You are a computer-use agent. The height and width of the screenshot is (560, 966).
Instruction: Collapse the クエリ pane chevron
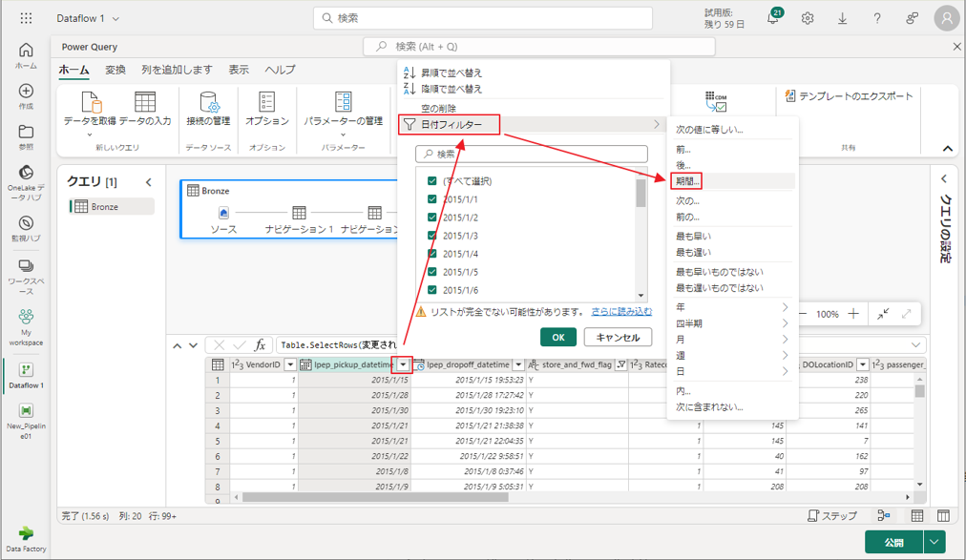(149, 182)
